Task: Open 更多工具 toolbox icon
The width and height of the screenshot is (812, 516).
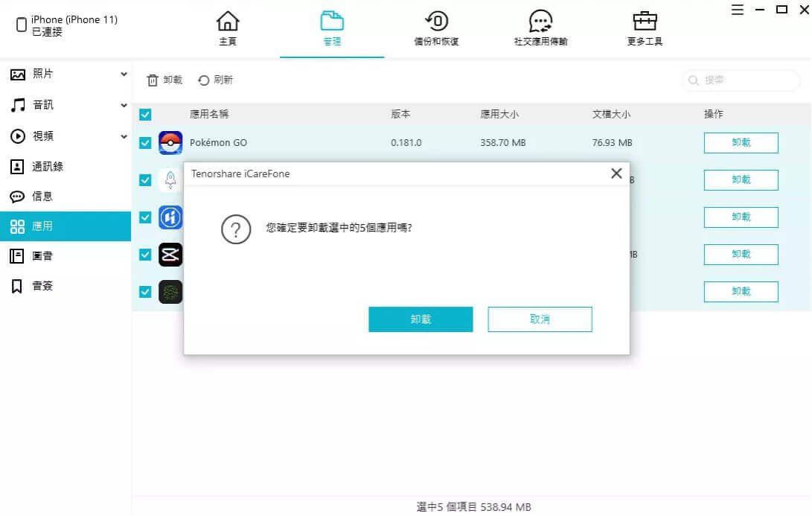Action: [645, 22]
